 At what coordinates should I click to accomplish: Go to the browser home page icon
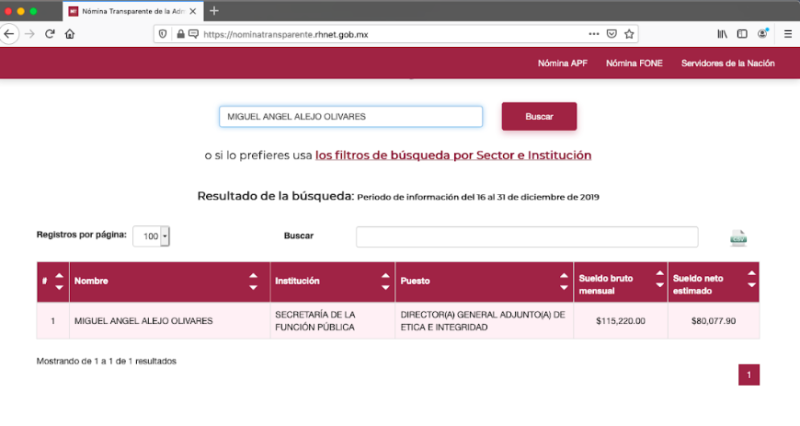click(70, 33)
